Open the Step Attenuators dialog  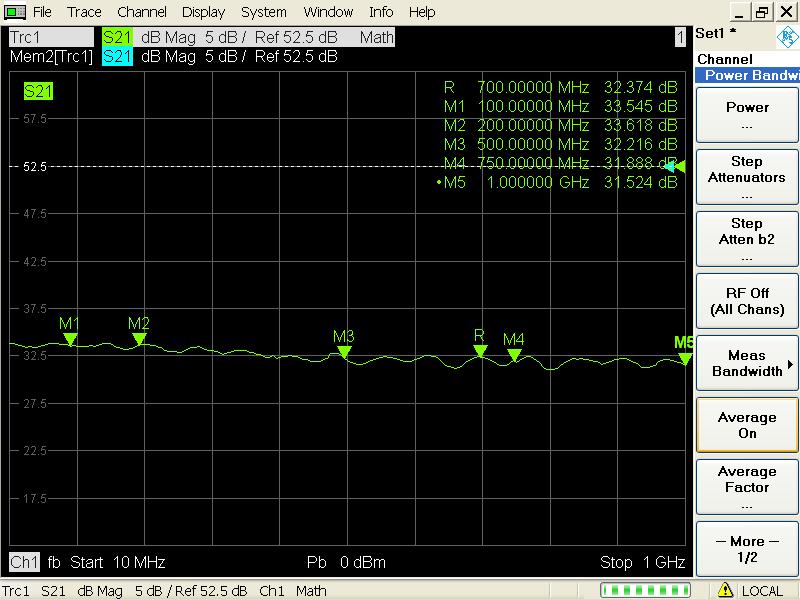pyautogui.click(x=746, y=177)
